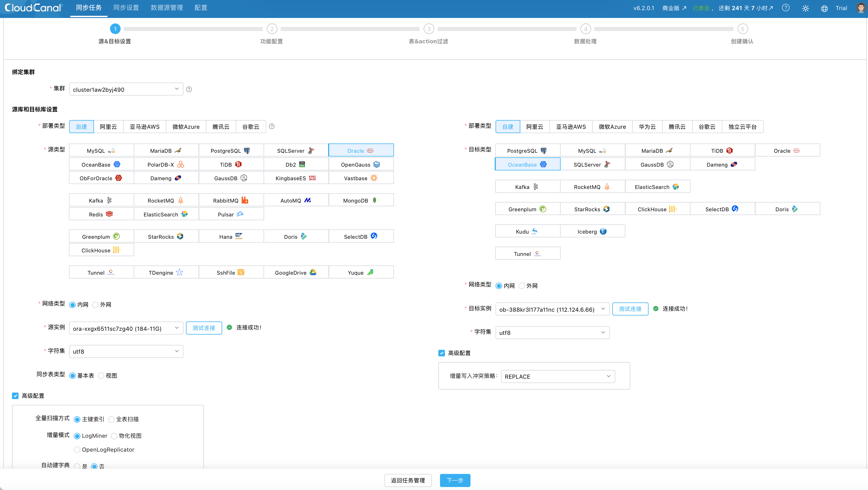Open the 集群 cluster dropdown

tap(126, 89)
